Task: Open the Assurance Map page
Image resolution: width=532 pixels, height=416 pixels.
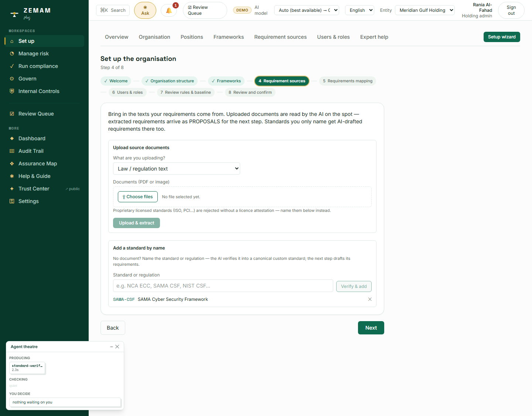Action: (x=44, y=164)
